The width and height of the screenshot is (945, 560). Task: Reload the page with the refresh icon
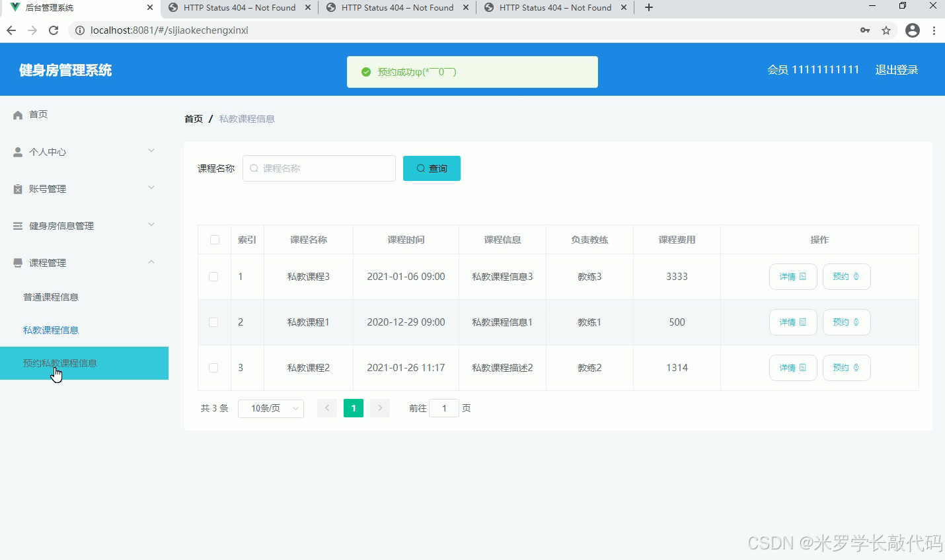(54, 30)
